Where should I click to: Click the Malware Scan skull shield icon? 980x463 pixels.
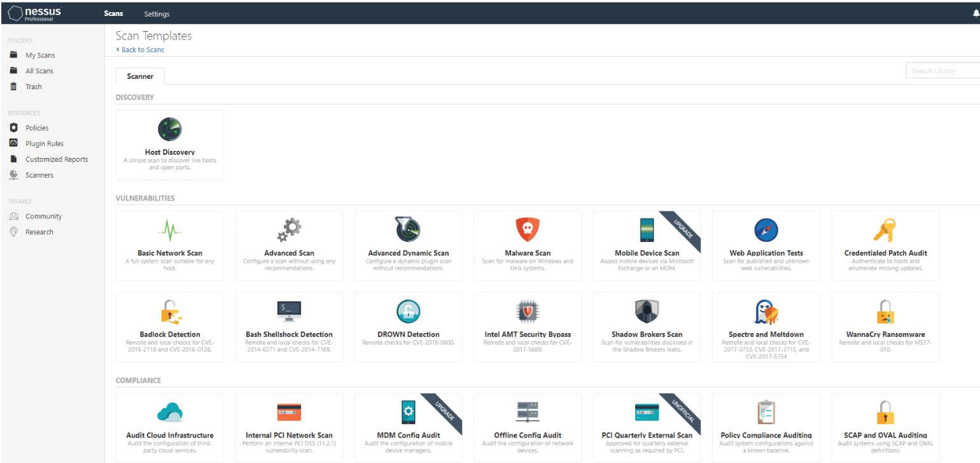point(528,229)
